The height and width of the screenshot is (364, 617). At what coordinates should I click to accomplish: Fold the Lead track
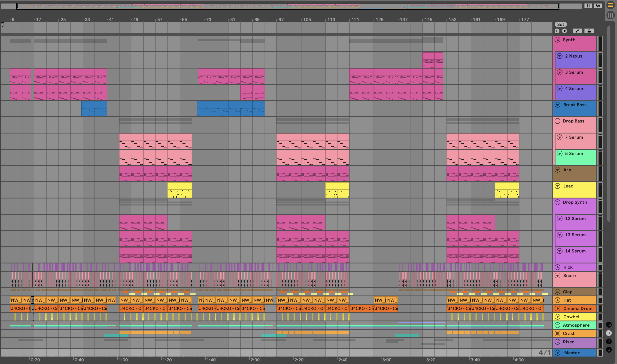pos(557,186)
